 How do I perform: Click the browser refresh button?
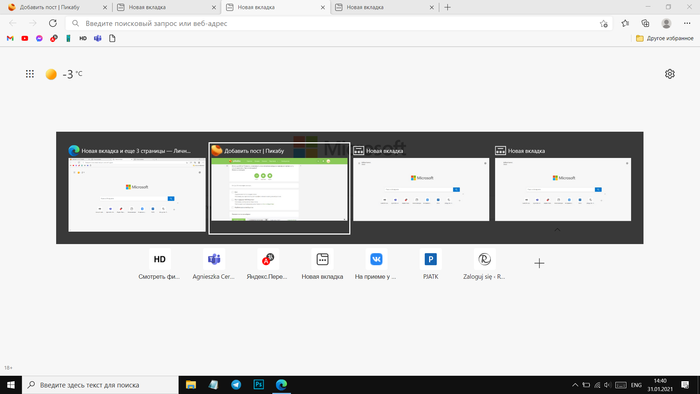53,23
